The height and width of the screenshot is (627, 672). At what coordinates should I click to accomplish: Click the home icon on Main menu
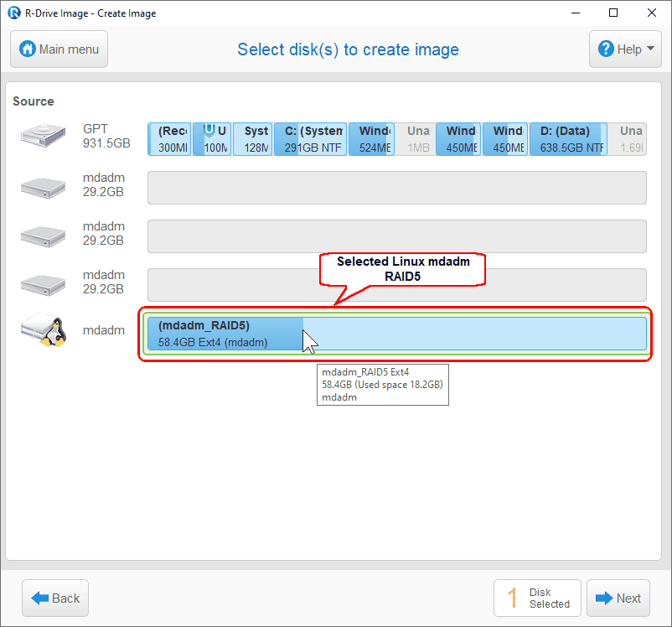[28, 49]
